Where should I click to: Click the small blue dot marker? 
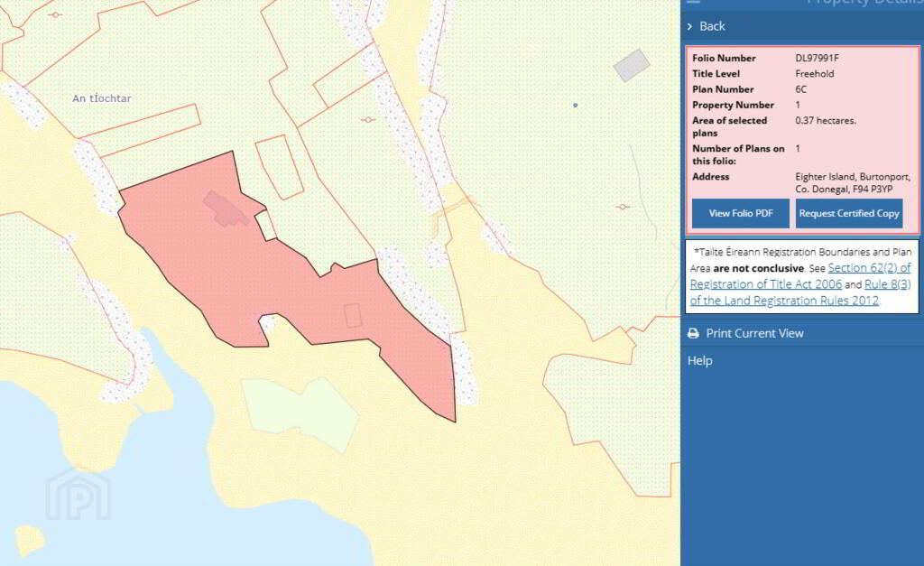pyautogui.click(x=575, y=105)
